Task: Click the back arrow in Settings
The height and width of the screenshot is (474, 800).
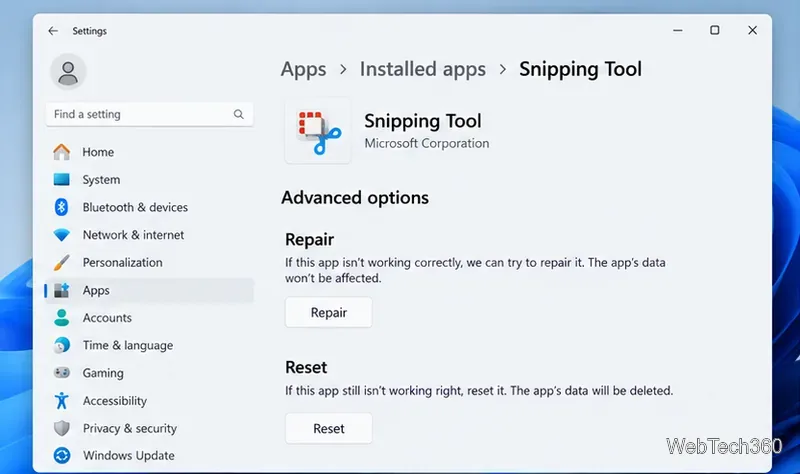Action: (x=53, y=31)
